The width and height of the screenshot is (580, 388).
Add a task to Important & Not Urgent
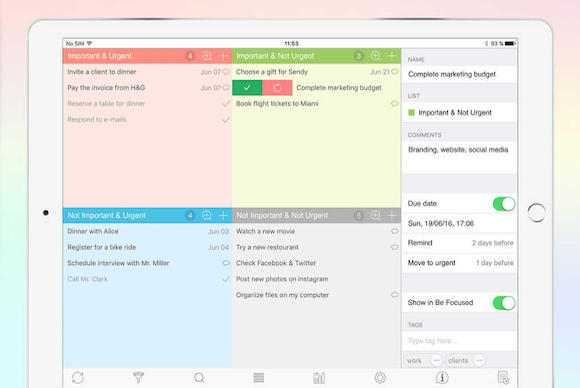(392, 56)
